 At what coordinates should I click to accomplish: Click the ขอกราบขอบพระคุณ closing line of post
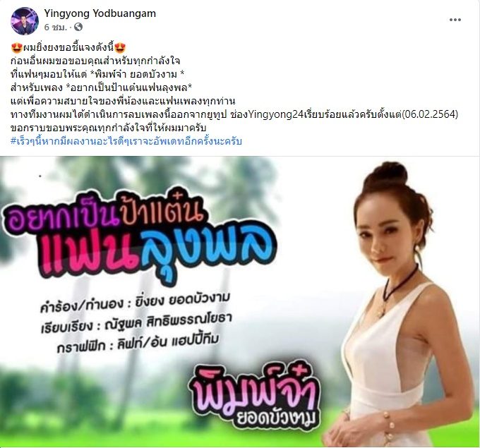[108, 128]
